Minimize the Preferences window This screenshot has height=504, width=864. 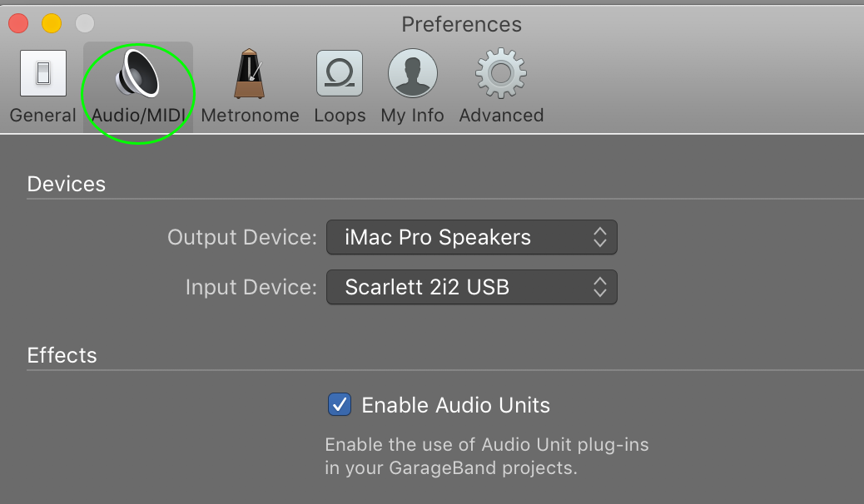(52, 23)
